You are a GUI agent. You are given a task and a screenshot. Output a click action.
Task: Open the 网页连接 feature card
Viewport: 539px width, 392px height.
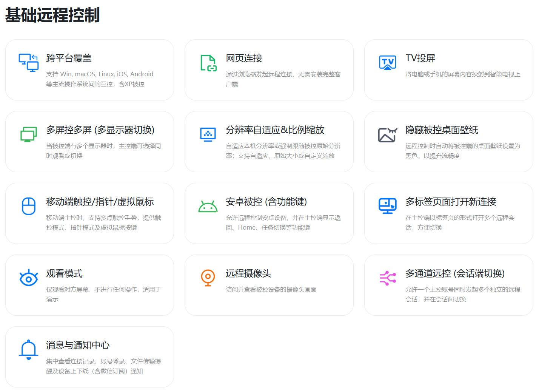click(269, 70)
